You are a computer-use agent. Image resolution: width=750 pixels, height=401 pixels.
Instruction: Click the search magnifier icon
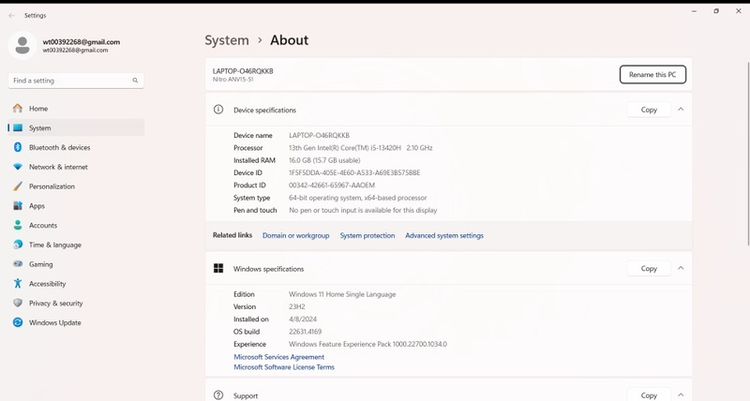[135, 80]
